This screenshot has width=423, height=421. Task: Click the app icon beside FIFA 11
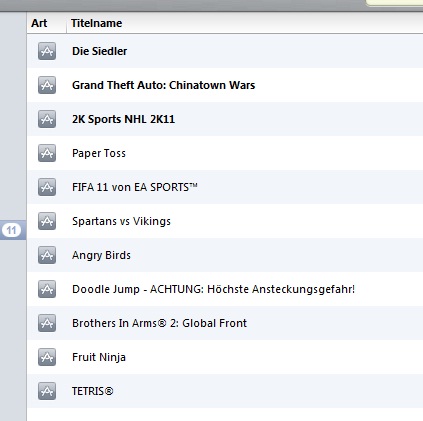pyautogui.click(x=47, y=187)
